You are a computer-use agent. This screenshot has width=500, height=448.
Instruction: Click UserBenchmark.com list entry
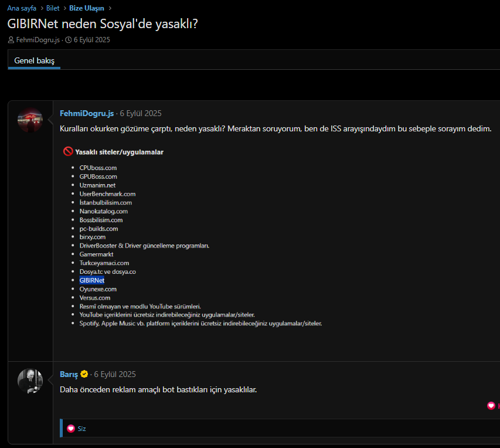107,194
